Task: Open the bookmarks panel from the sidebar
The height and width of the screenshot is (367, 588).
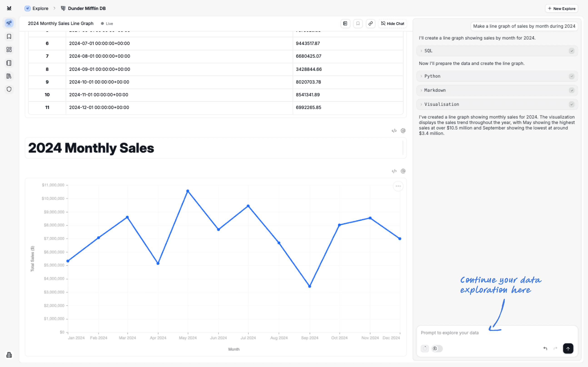Action: (x=9, y=36)
